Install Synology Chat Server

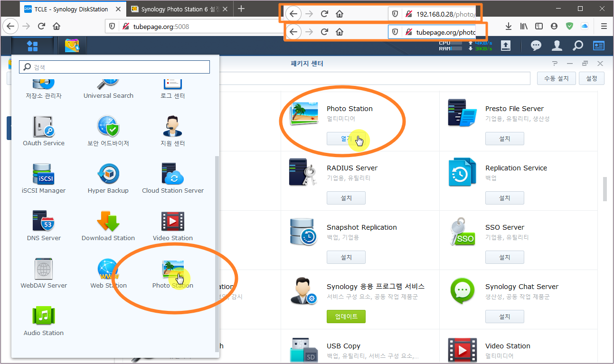504,317
